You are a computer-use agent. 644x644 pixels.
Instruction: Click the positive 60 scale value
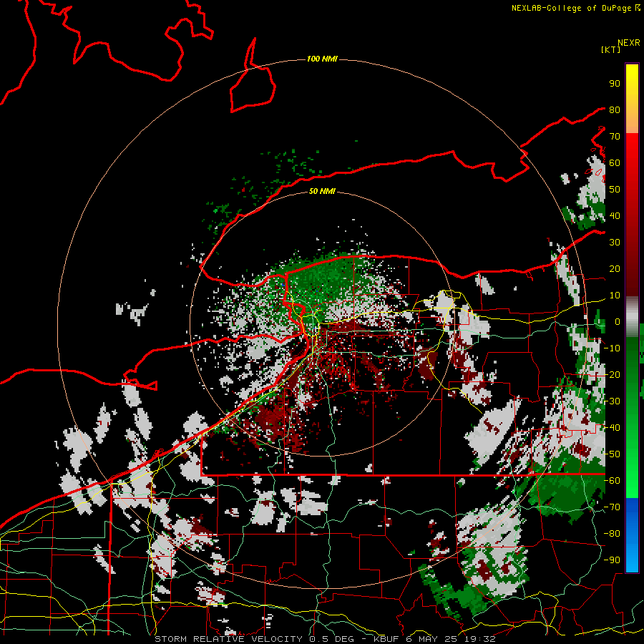(x=615, y=163)
